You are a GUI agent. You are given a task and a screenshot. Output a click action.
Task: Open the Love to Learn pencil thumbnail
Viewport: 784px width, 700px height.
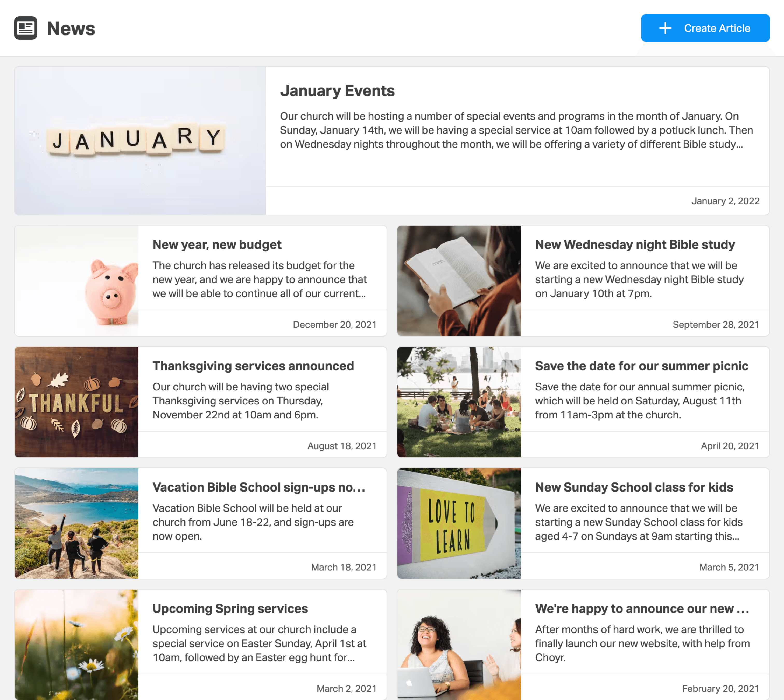click(x=459, y=523)
